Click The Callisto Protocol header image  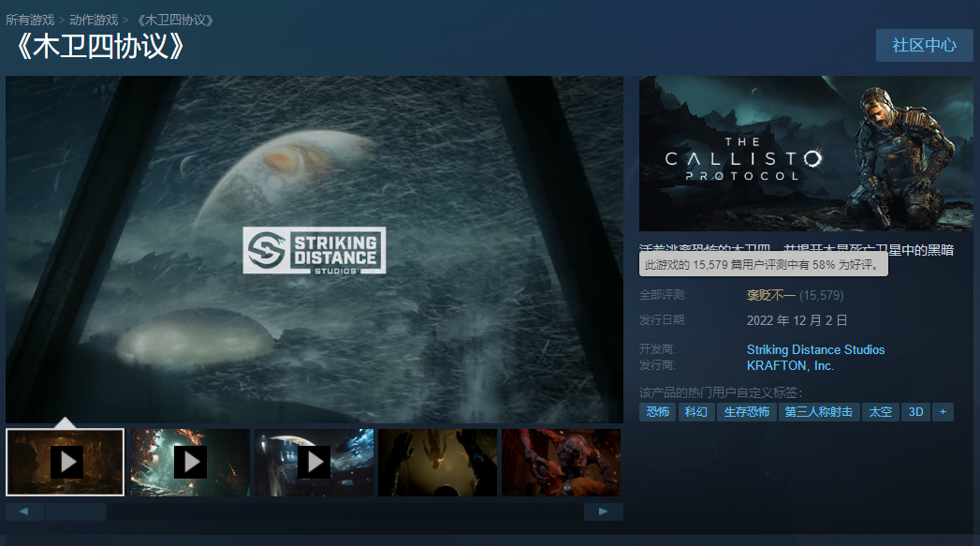pyautogui.click(x=806, y=154)
